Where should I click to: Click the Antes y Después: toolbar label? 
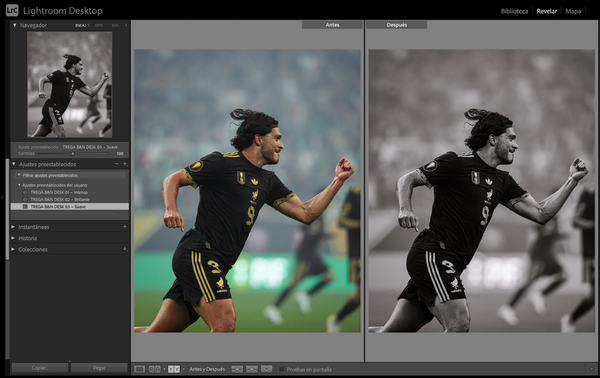(x=207, y=369)
